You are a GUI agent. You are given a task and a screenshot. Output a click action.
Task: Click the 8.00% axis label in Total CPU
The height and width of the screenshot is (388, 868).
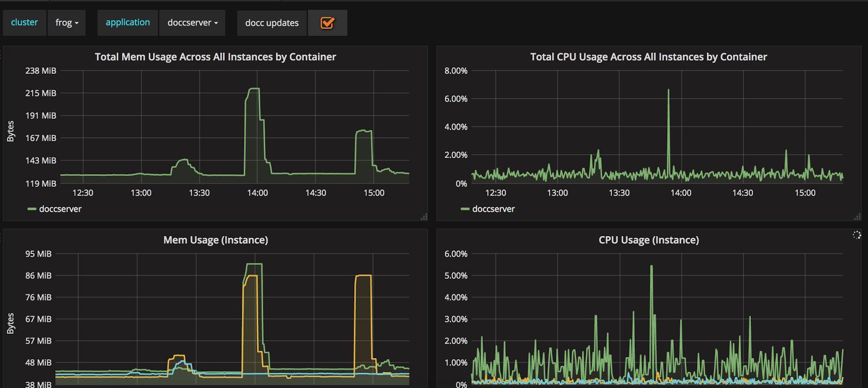coord(456,71)
